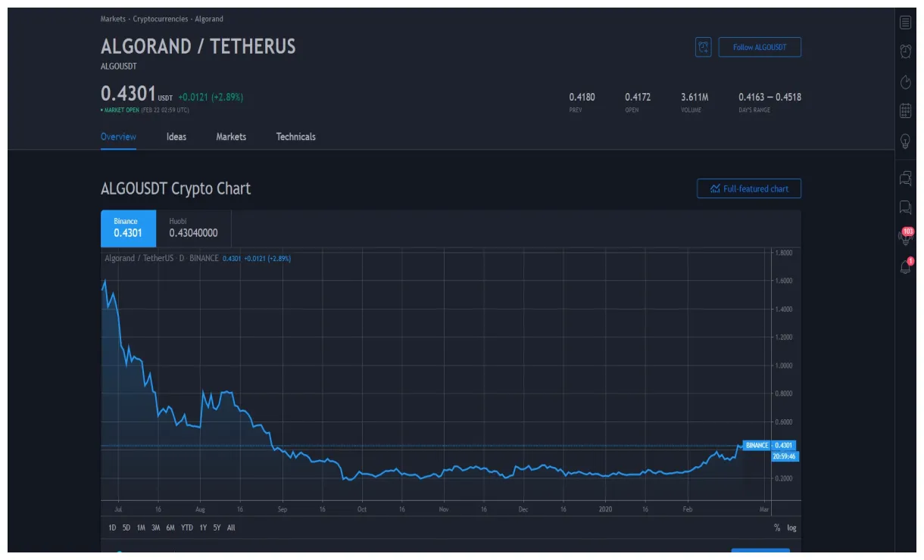Open the economic Calendar panel

pyautogui.click(x=905, y=112)
